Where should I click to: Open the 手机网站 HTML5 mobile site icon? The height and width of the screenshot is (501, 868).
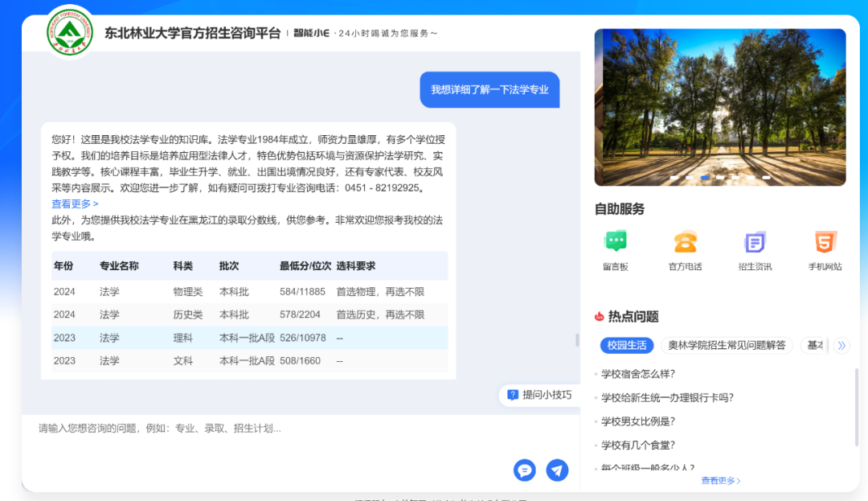[x=825, y=241]
